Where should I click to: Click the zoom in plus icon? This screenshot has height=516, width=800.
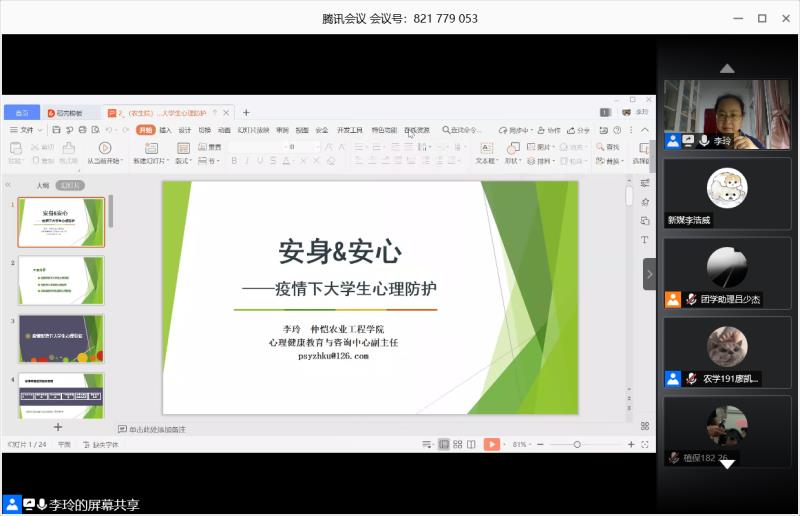pos(631,444)
